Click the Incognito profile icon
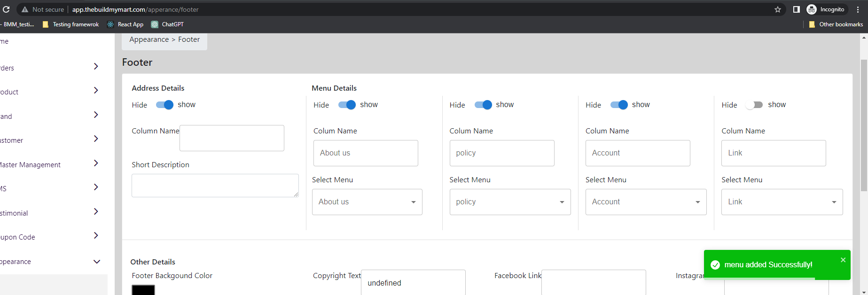This screenshot has width=868, height=295. point(812,9)
